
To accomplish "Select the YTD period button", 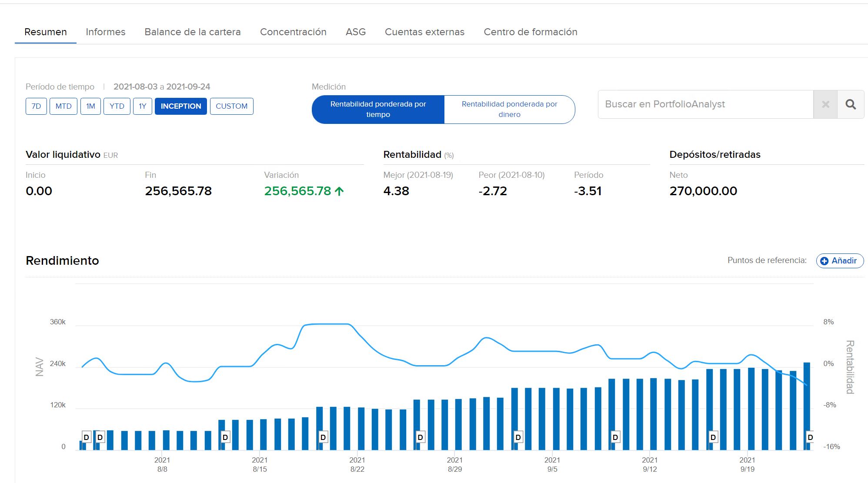I will [117, 106].
